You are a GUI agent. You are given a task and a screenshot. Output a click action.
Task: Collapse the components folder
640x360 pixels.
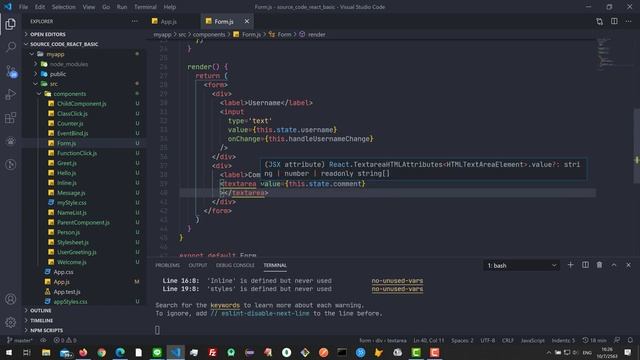click(x=69, y=93)
